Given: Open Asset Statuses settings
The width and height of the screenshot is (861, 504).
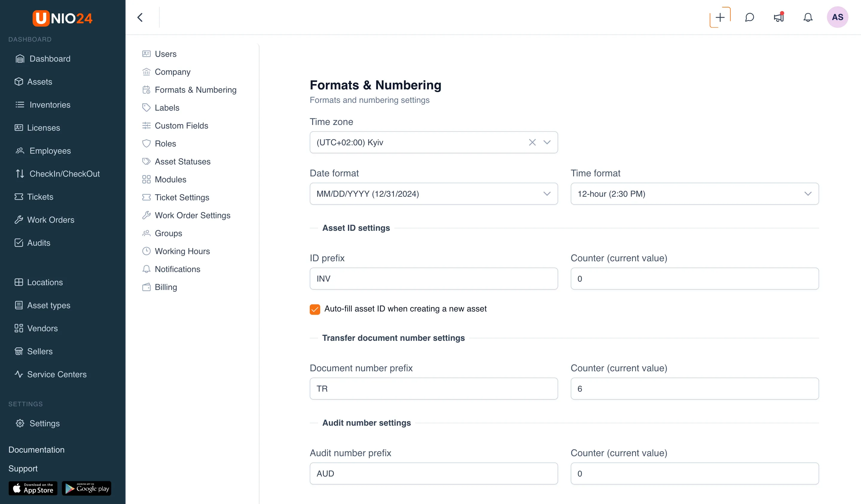Looking at the screenshot, I should (x=176, y=162).
